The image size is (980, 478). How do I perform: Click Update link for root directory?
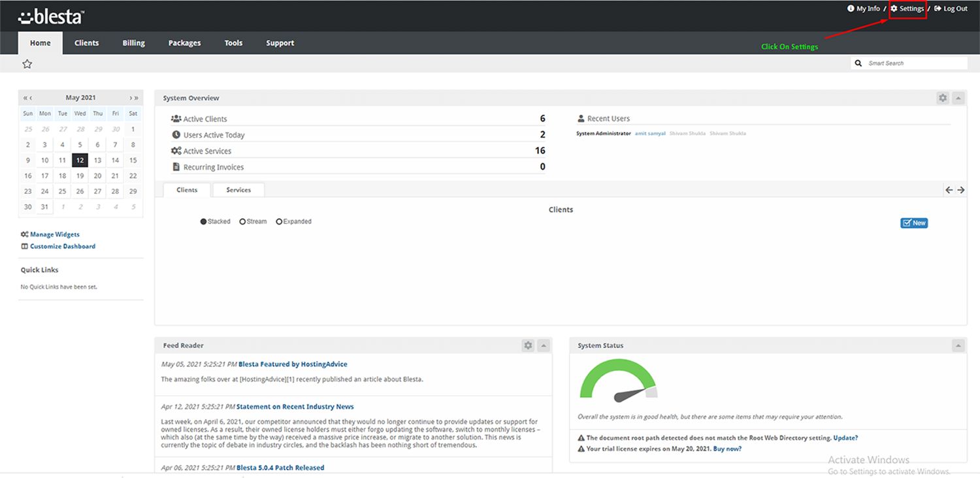pos(845,438)
